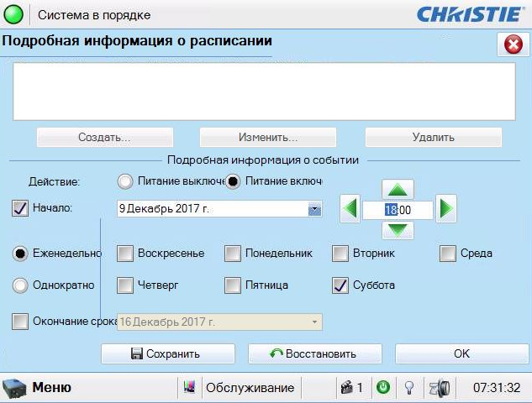Viewport: 532px width, 403px height.
Task: Close the schedule details with red X
Action: click(x=512, y=44)
